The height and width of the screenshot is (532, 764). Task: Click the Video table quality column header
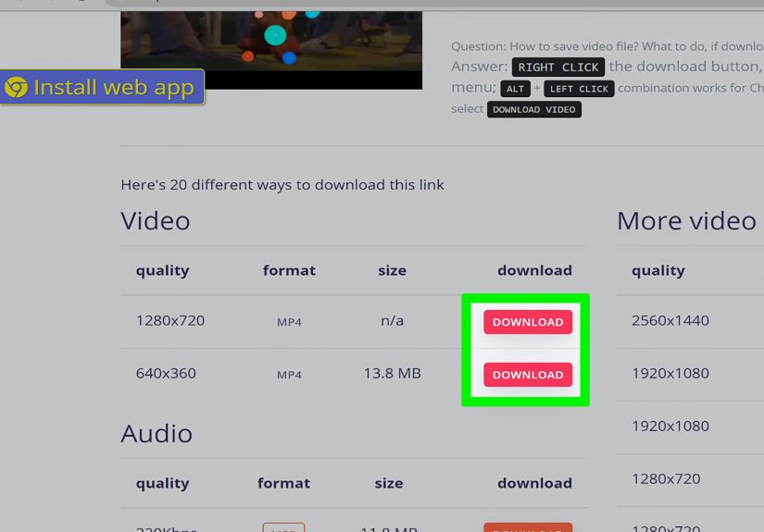[x=162, y=270]
